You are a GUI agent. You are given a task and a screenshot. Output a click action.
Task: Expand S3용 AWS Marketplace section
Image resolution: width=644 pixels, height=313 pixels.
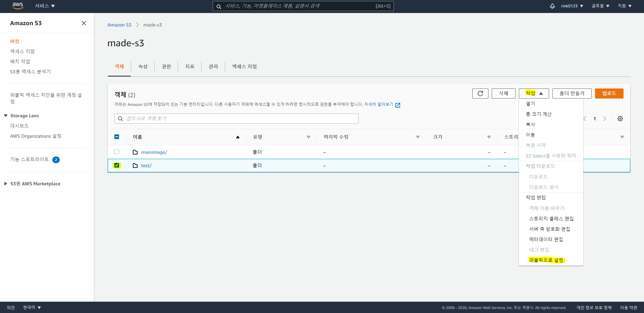pos(6,184)
